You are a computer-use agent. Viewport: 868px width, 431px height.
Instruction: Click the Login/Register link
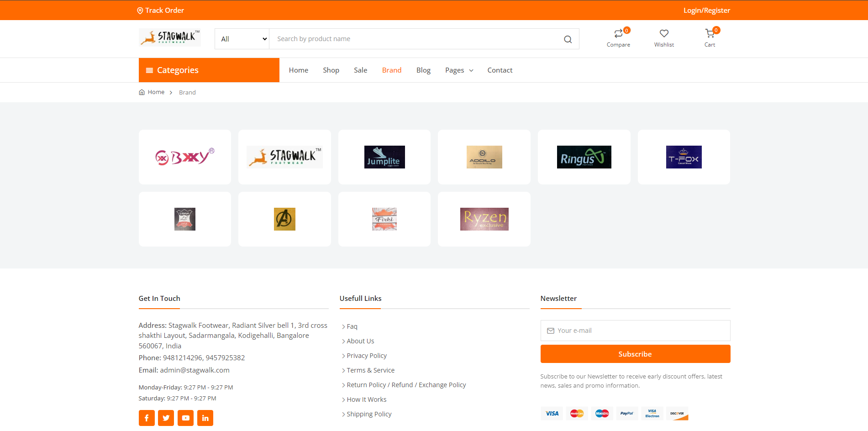point(707,11)
